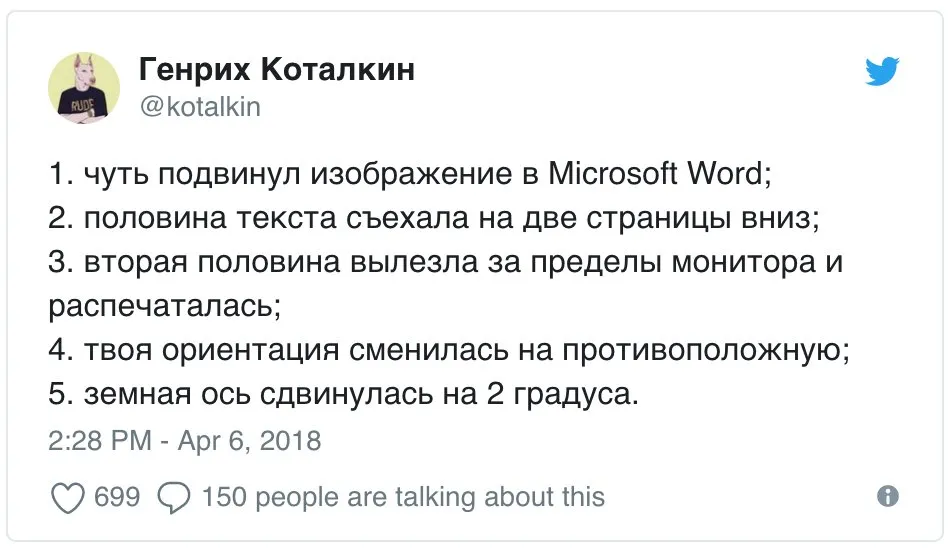Click the phrase 'твоя ориентация сменилась'
The image size is (952, 554).
[x=296, y=351]
